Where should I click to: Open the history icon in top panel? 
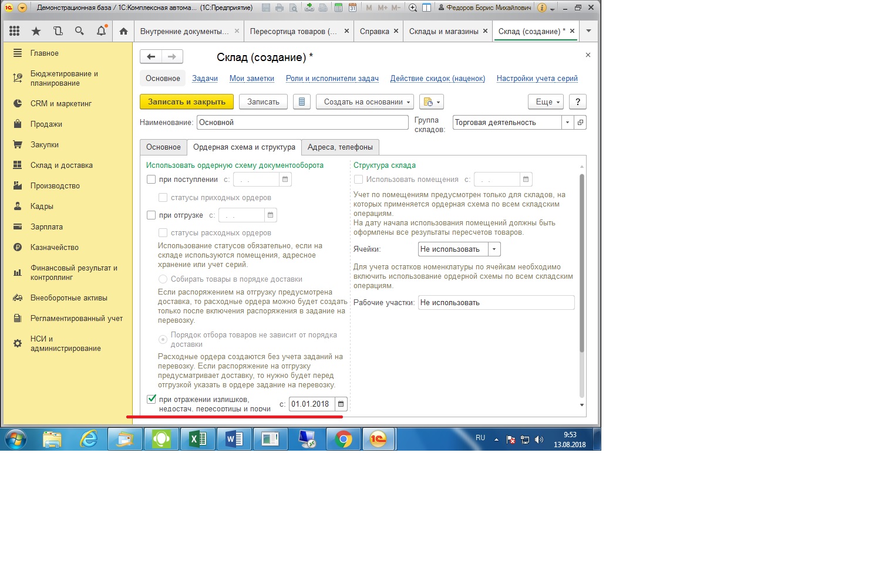[x=58, y=31]
